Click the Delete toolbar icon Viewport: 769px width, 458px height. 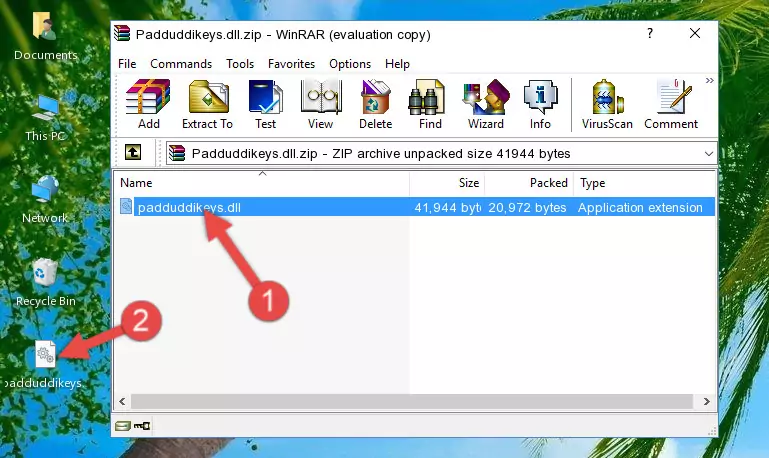point(376,104)
